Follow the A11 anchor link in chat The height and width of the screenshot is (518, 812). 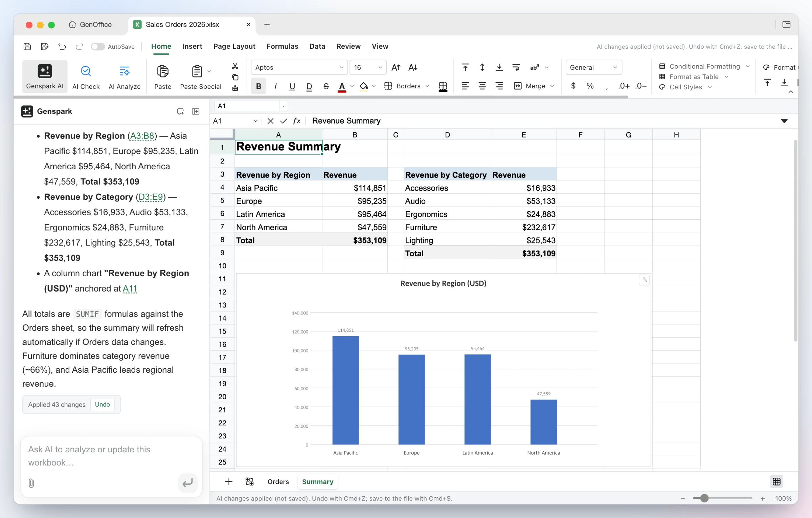pyautogui.click(x=130, y=288)
